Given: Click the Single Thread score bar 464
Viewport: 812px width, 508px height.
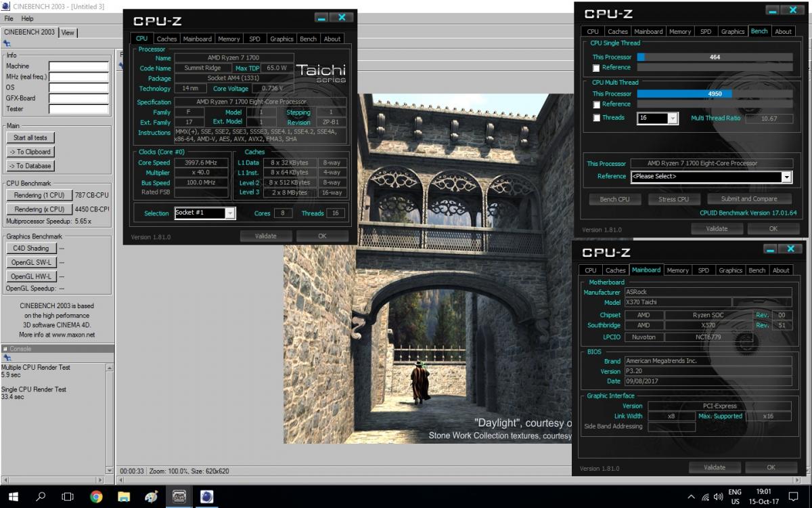Looking at the screenshot, I should [715, 58].
